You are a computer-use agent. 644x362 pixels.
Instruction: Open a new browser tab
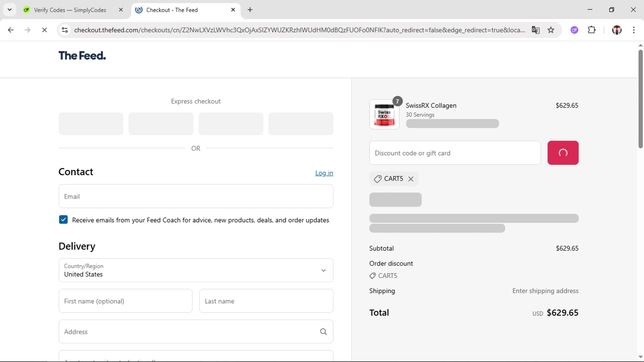[250, 10]
